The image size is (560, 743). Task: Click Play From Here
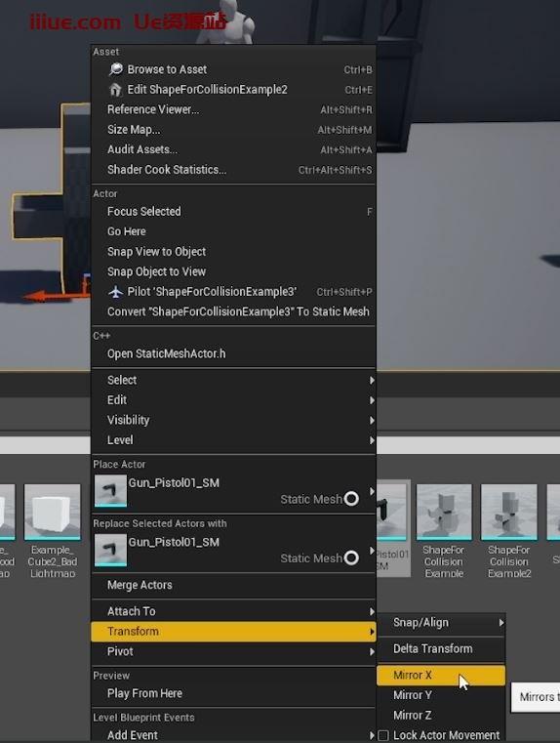coord(234,694)
